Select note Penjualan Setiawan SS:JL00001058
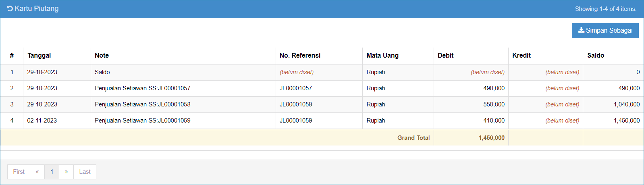Viewport: 644px width, 185px height. [143, 104]
